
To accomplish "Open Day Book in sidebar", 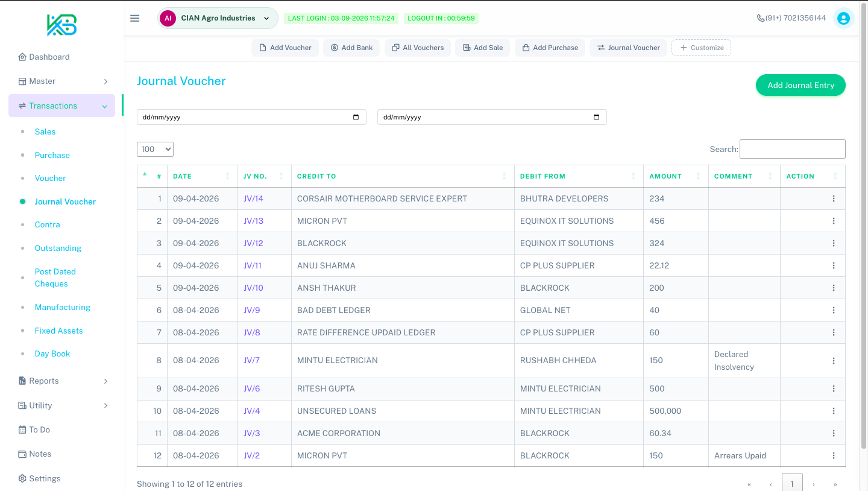I will coord(52,353).
